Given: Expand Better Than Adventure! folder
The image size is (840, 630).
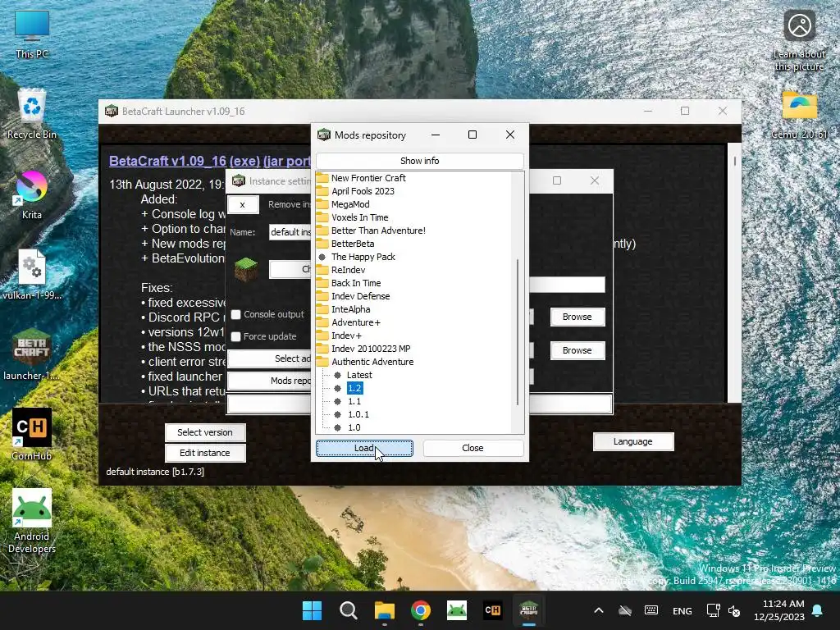Looking at the screenshot, I should click(378, 231).
